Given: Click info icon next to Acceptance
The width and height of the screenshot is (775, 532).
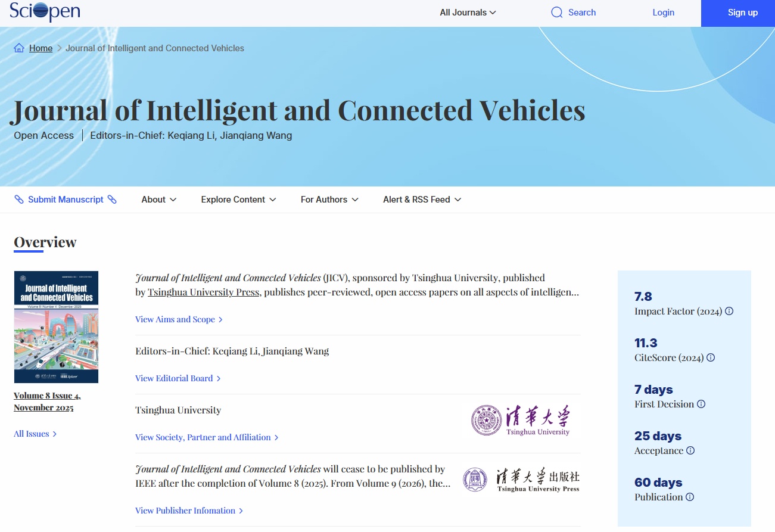Looking at the screenshot, I should pos(690,450).
